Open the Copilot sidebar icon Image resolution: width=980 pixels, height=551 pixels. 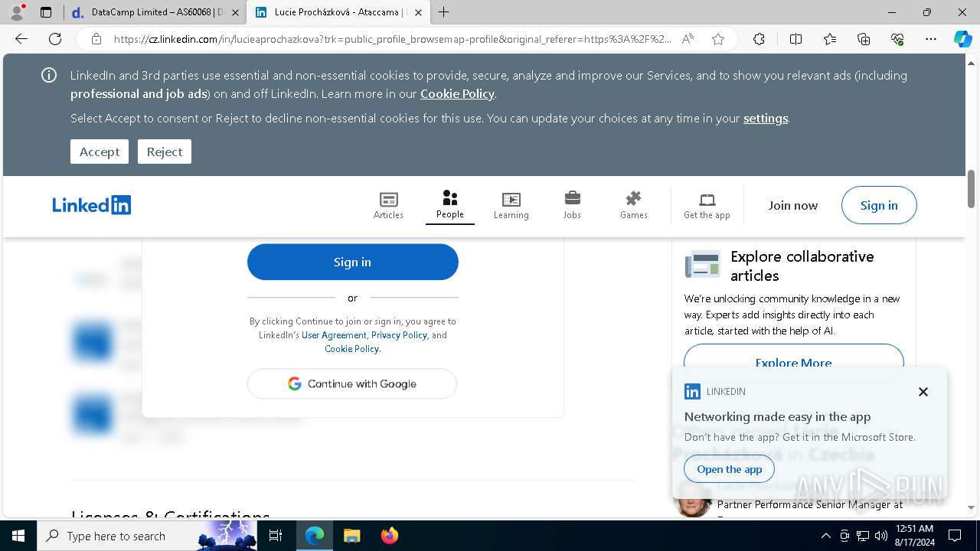coord(962,39)
